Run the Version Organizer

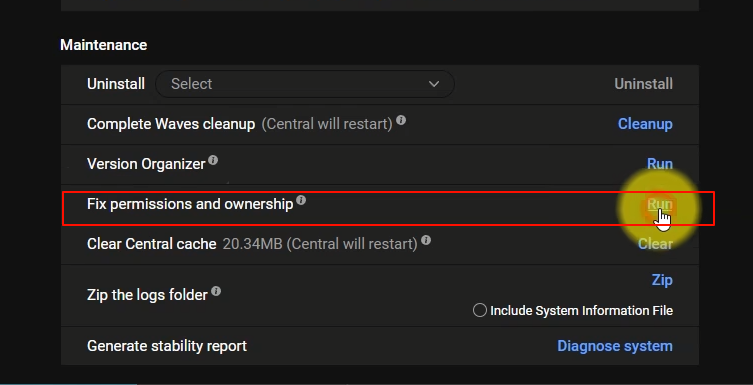point(659,164)
